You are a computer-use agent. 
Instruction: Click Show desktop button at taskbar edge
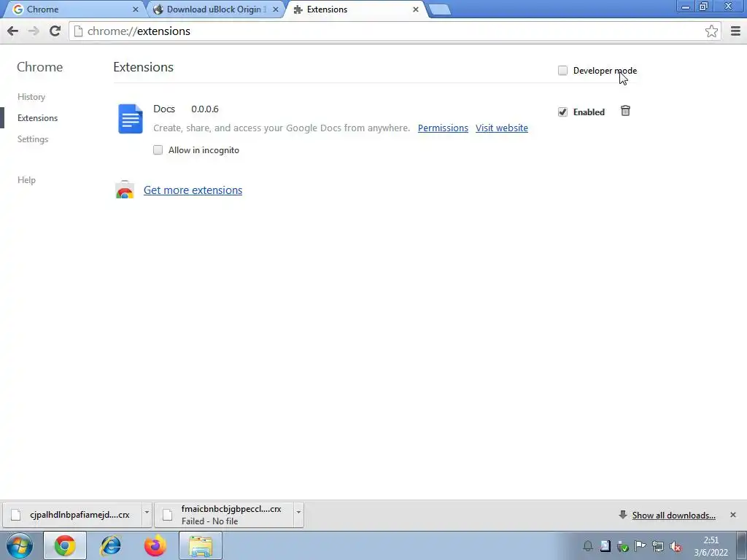coord(741,545)
